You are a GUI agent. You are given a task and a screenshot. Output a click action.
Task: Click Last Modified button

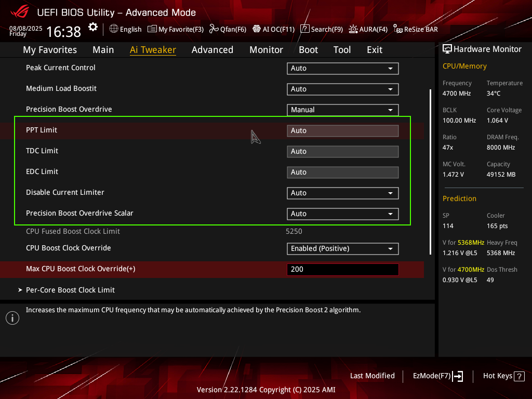[373, 376]
